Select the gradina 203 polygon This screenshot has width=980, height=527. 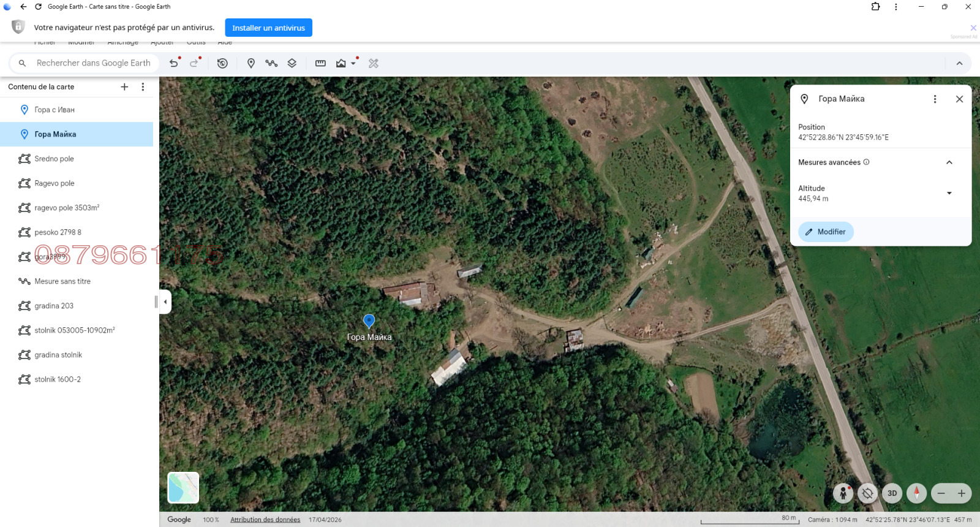[77, 306]
